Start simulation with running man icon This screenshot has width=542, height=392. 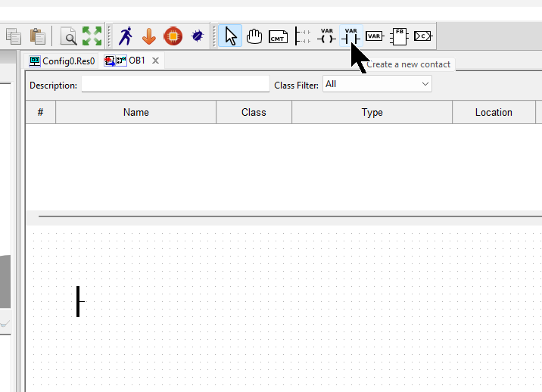(125, 36)
